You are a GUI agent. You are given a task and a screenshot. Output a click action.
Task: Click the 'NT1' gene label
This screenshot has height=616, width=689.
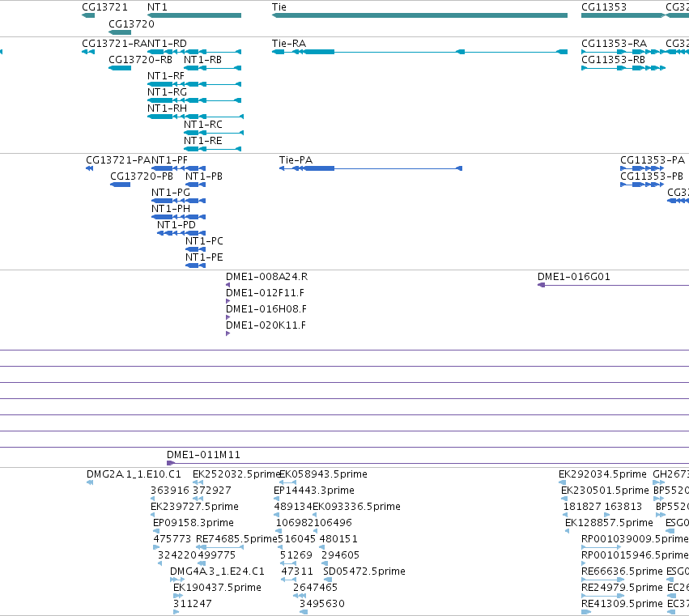pyautogui.click(x=157, y=7)
